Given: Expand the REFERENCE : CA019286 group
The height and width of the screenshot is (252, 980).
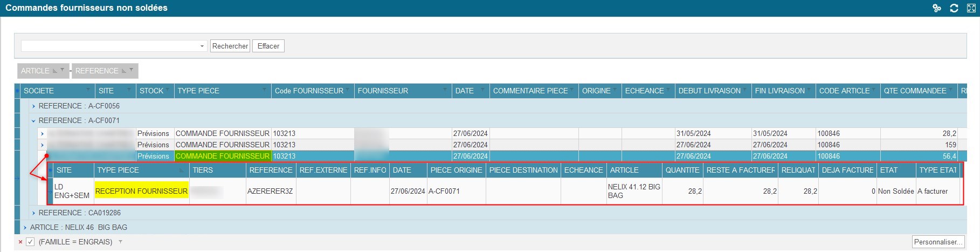Looking at the screenshot, I should tap(33, 213).
